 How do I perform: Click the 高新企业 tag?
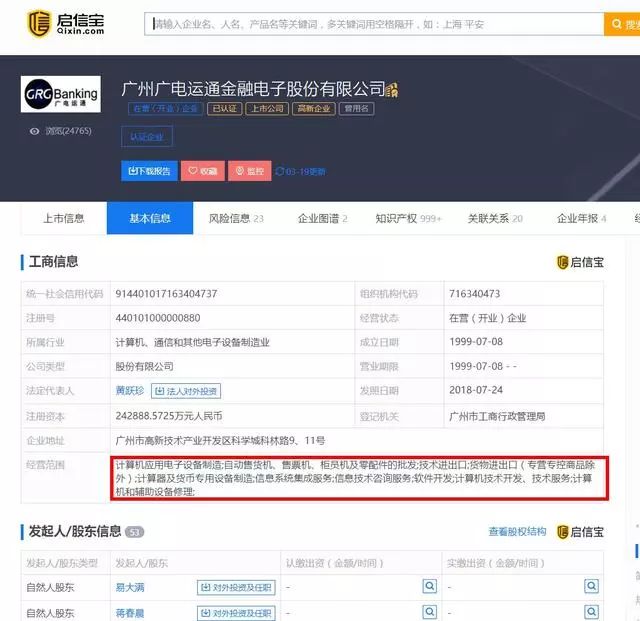click(x=313, y=109)
